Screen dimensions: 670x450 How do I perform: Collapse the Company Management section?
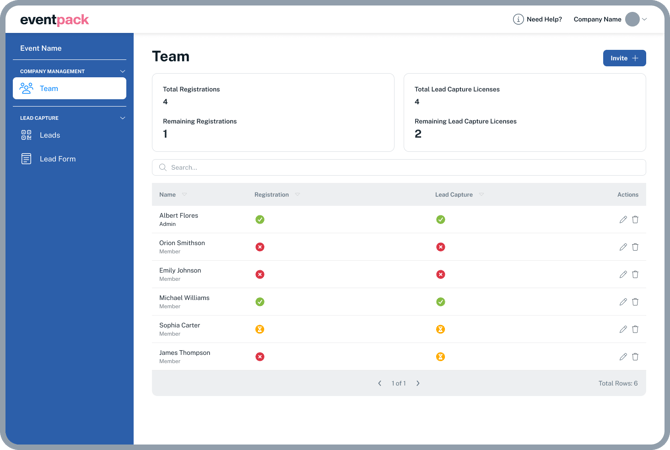click(123, 72)
